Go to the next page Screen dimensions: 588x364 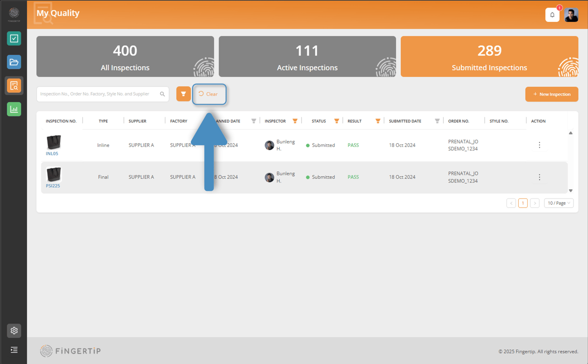click(535, 203)
